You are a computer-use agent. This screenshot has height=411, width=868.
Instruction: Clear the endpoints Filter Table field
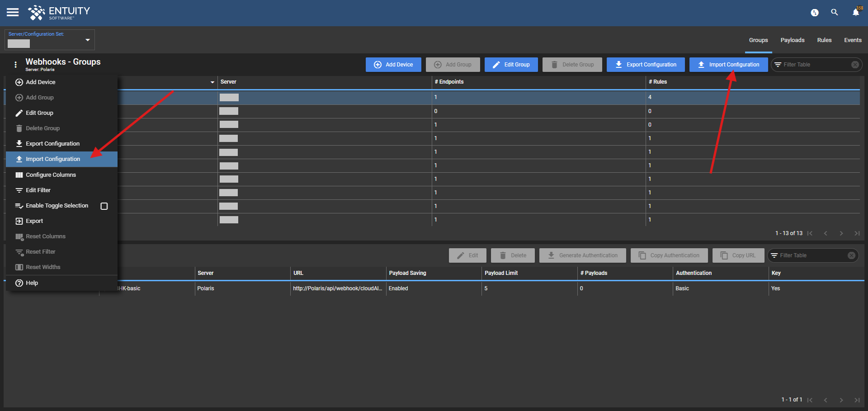tap(851, 255)
